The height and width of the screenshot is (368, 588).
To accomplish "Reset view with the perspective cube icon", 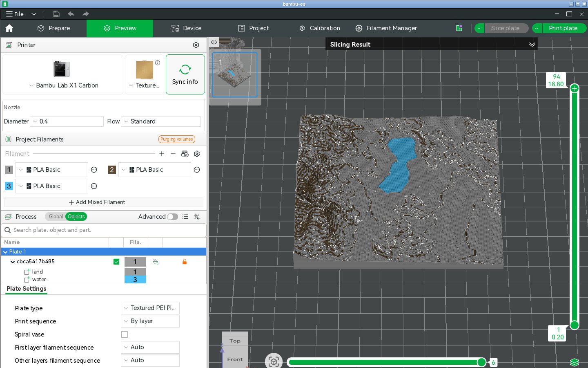I will (274, 361).
